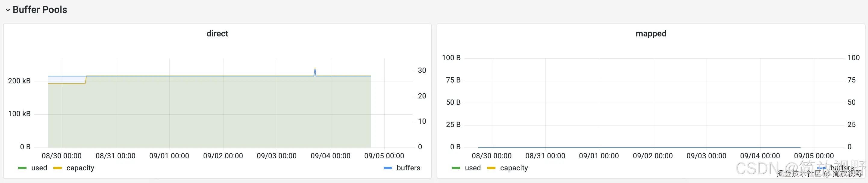Click green used color icon in mapped legend

coord(456,168)
